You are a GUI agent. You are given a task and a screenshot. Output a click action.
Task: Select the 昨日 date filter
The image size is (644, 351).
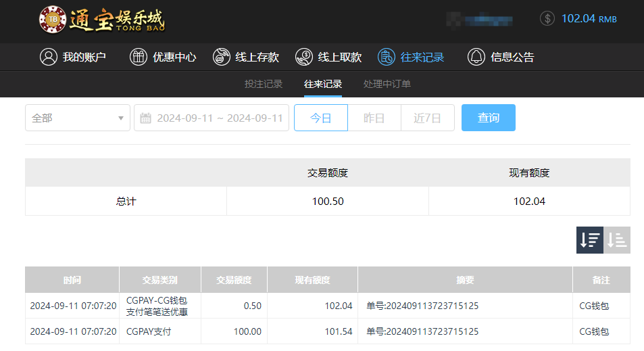click(374, 118)
